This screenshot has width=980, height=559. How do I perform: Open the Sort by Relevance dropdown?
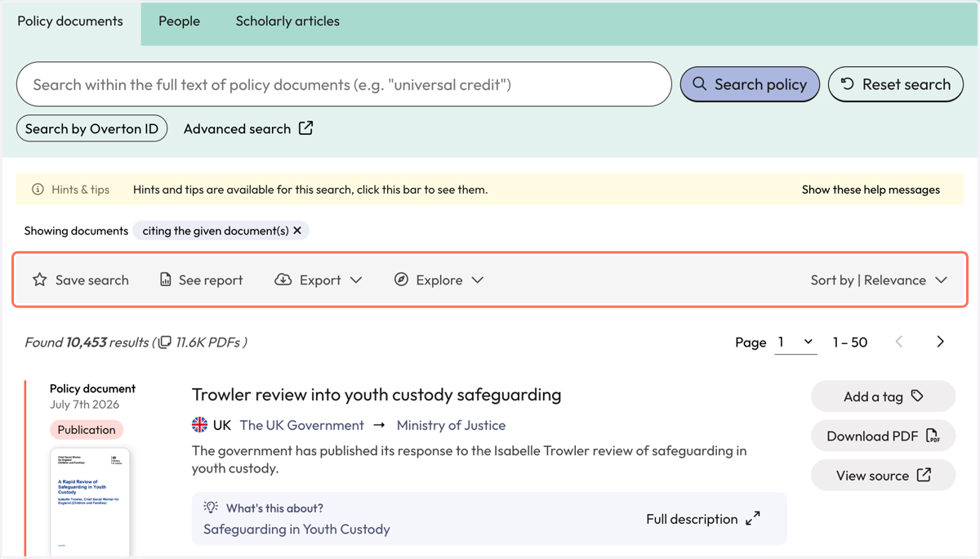(879, 279)
